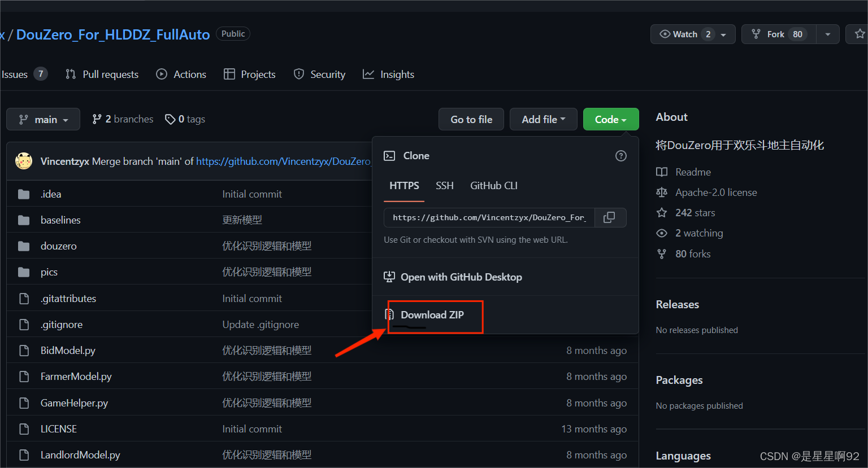The width and height of the screenshot is (868, 468).
Task: Open the Initial commit message for .idea
Action: click(x=252, y=194)
